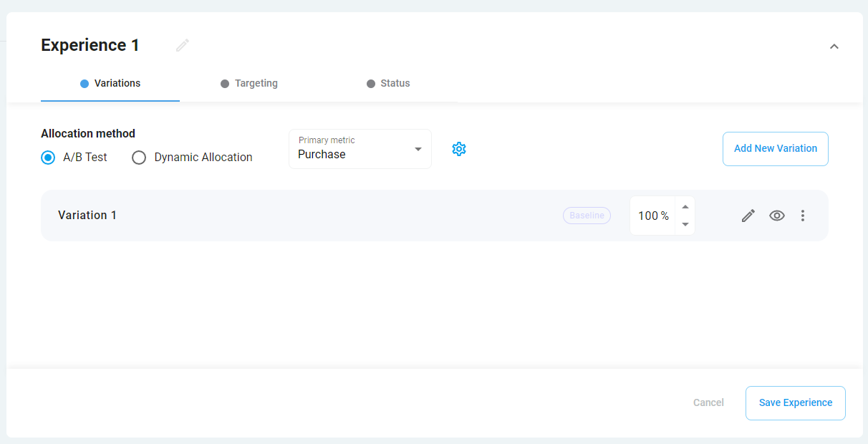Open the Primary metric dropdown

tap(360, 149)
